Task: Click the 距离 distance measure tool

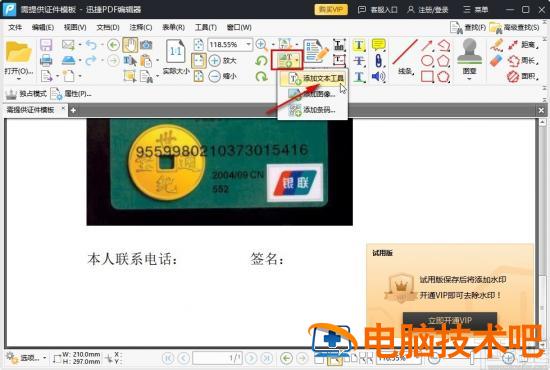Action: click(522, 45)
